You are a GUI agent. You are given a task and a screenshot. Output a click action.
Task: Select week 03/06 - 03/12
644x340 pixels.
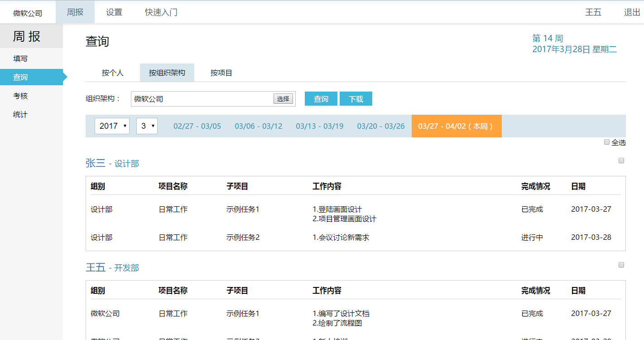tap(259, 126)
